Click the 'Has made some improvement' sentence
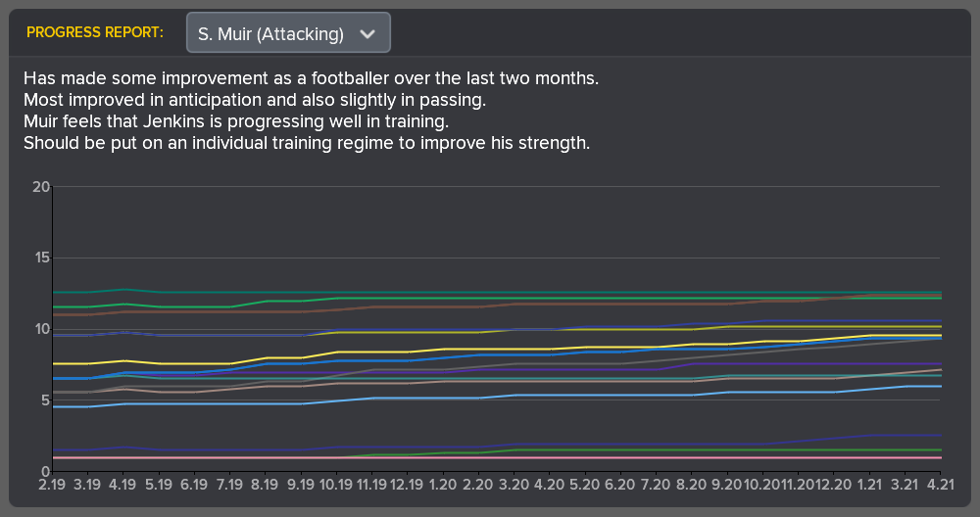980x517 pixels. click(x=311, y=77)
